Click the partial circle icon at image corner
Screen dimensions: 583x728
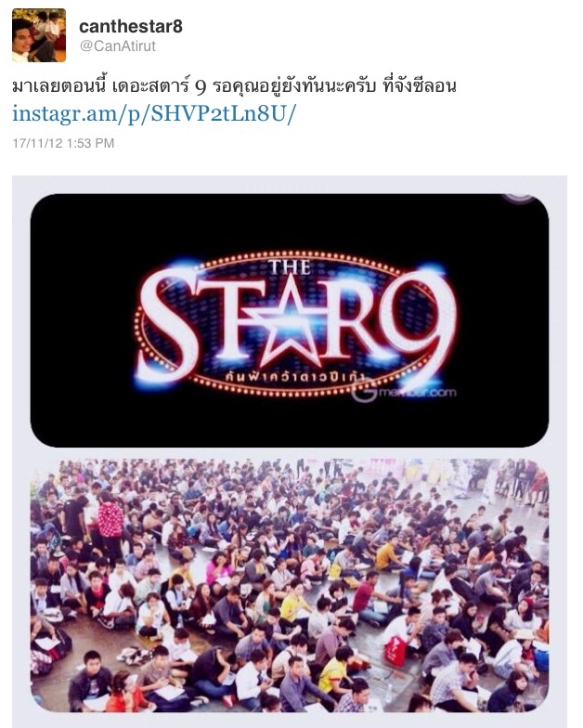coord(518,199)
